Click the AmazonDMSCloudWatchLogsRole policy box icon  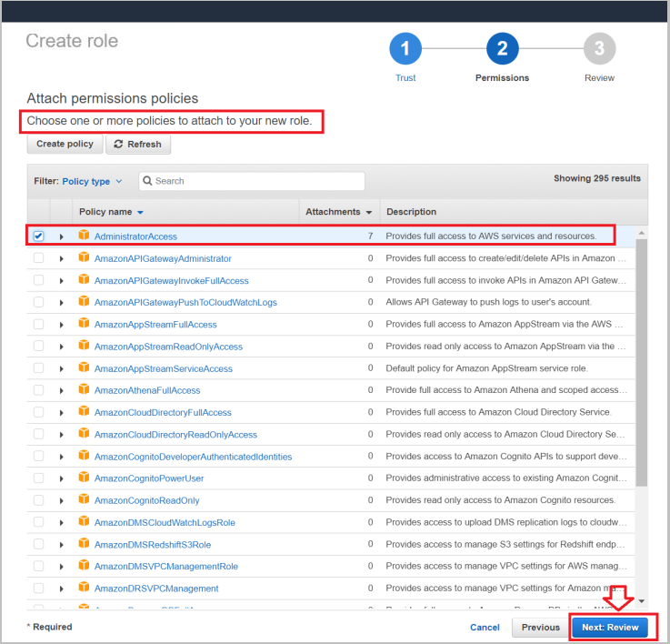point(84,521)
